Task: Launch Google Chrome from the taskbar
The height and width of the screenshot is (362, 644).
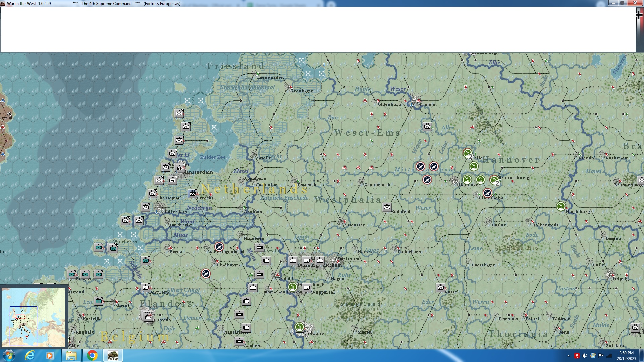Action: pos(92,355)
